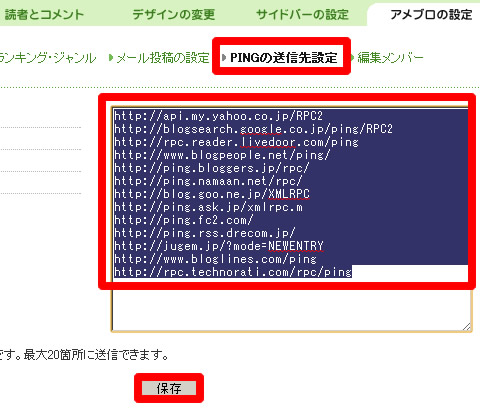Click the rpc.technorati.com/rpc/ping line

[233, 272]
